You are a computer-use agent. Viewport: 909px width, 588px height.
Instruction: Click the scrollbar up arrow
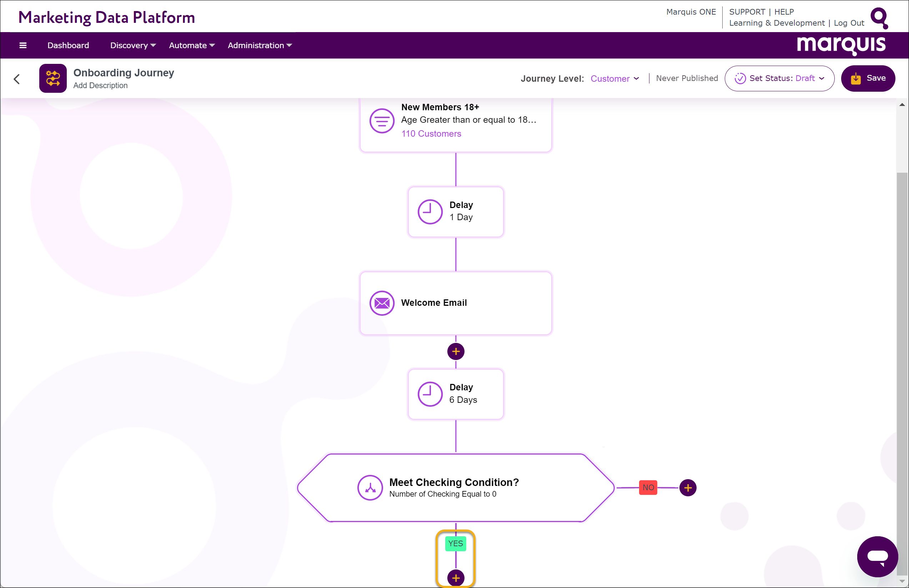click(902, 104)
